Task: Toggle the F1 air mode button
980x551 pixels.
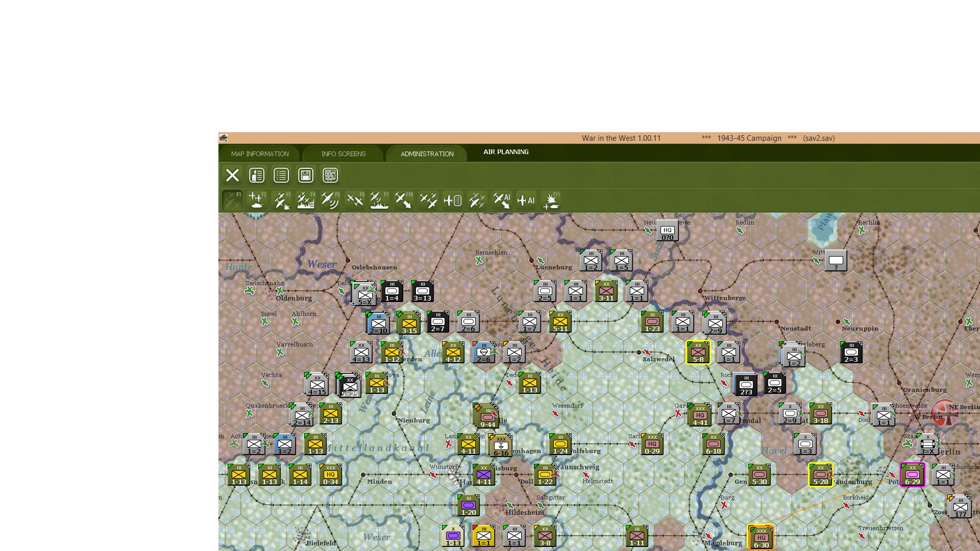Action: point(232,201)
